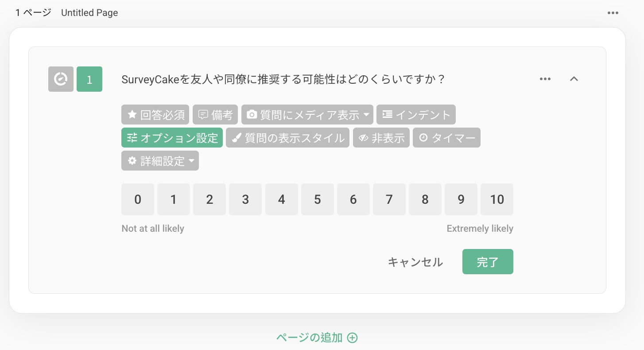Select score 2 on the NPS scale
644x350 pixels.
click(209, 199)
